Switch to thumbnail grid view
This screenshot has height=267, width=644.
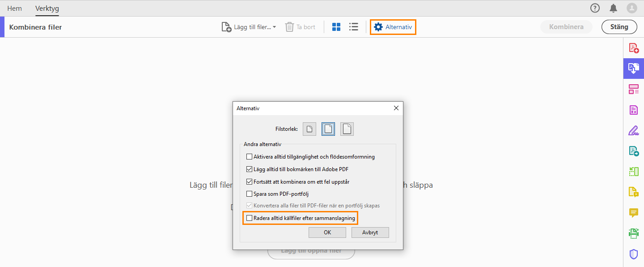point(336,27)
